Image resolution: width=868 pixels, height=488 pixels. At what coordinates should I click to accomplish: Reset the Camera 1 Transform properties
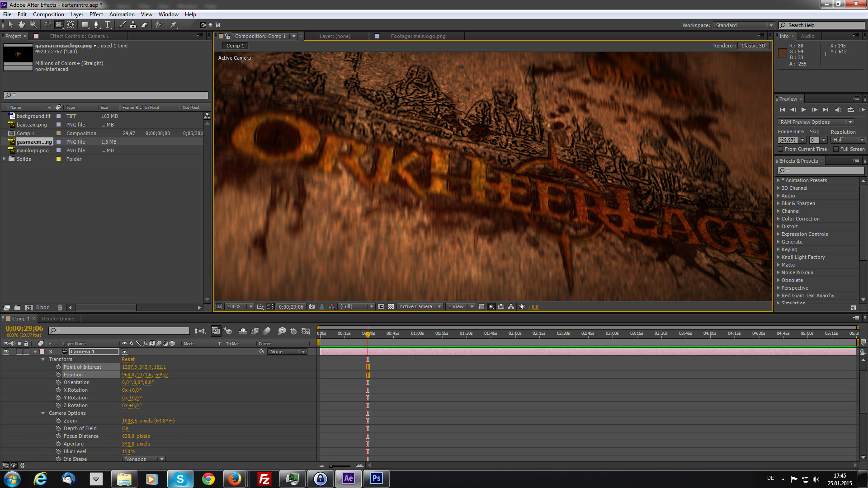[128, 359]
